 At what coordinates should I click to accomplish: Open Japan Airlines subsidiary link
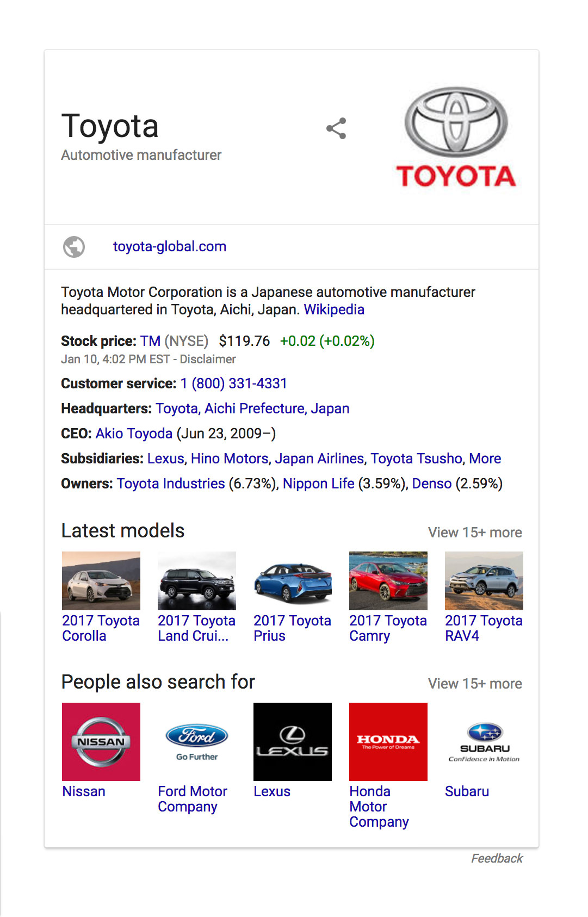coord(319,458)
